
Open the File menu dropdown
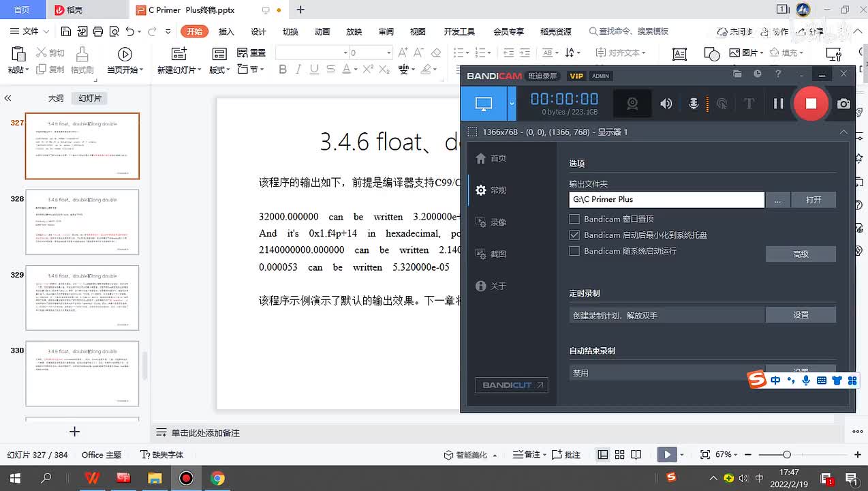click(x=30, y=31)
